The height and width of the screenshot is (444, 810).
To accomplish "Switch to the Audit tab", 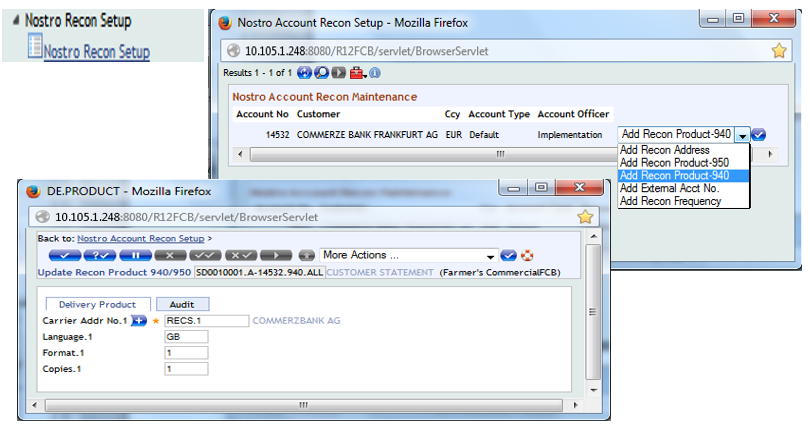I will click(181, 304).
